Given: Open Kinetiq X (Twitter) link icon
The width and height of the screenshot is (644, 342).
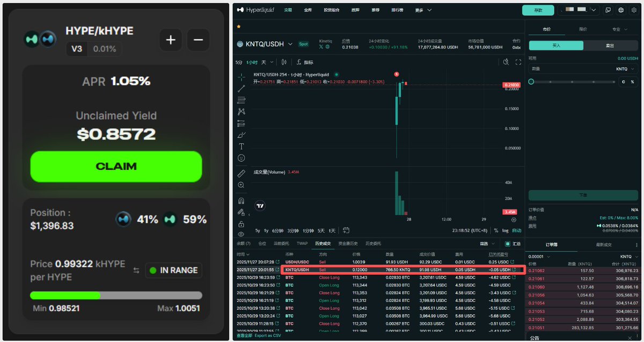Looking at the screenshot, I should coord(321,47).
